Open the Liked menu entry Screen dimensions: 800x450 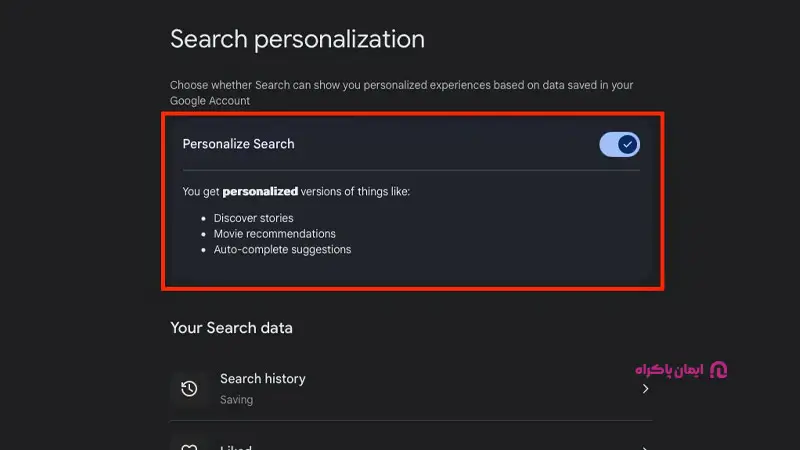pyautogui.click(x=236, y=447)
